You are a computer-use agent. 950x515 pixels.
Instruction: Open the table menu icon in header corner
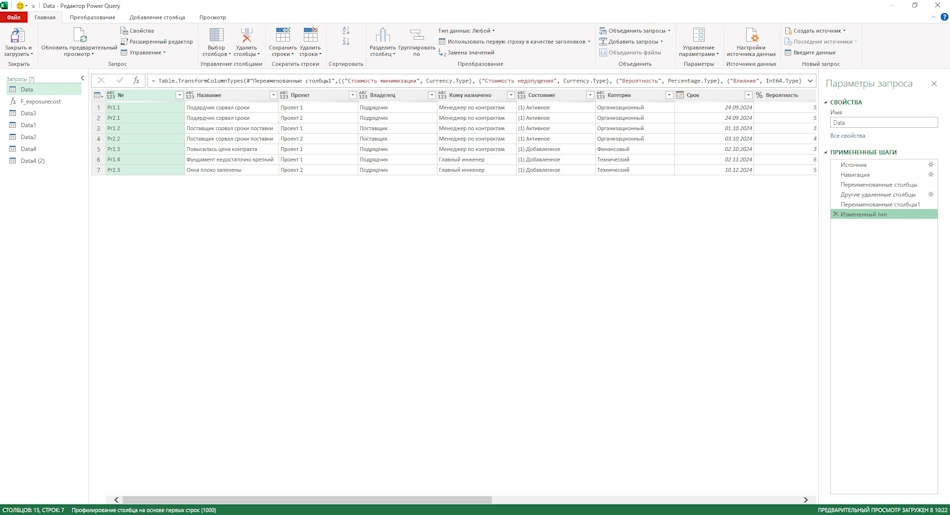98,95
